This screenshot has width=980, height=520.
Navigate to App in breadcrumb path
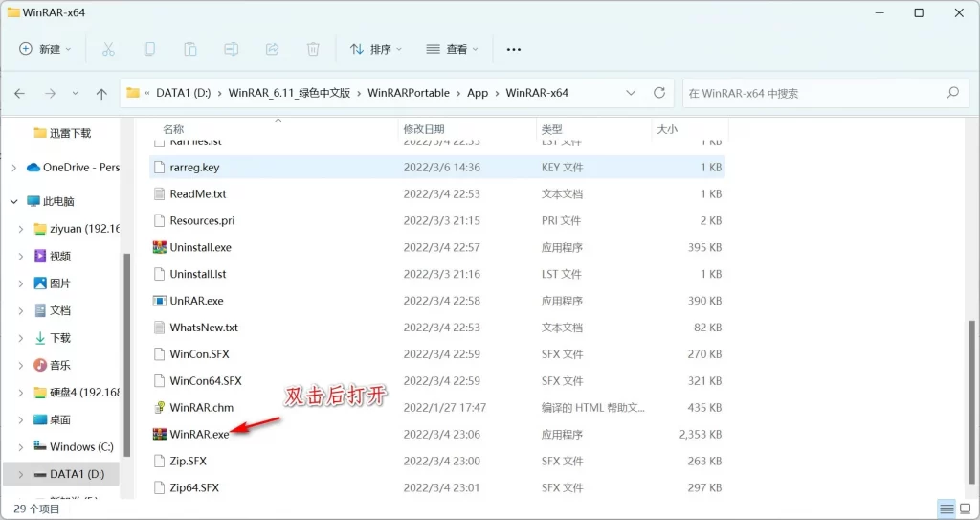tap(478, 93)
